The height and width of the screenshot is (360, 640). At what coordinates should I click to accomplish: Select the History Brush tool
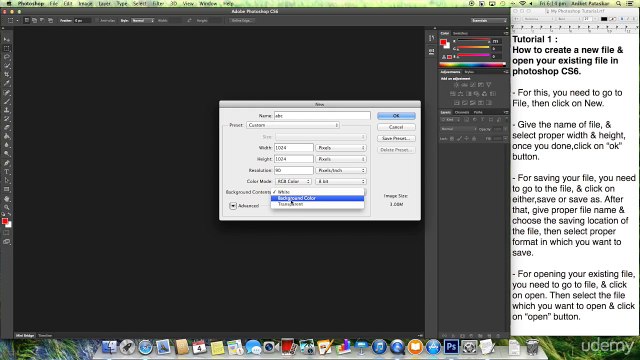[7, 119]
